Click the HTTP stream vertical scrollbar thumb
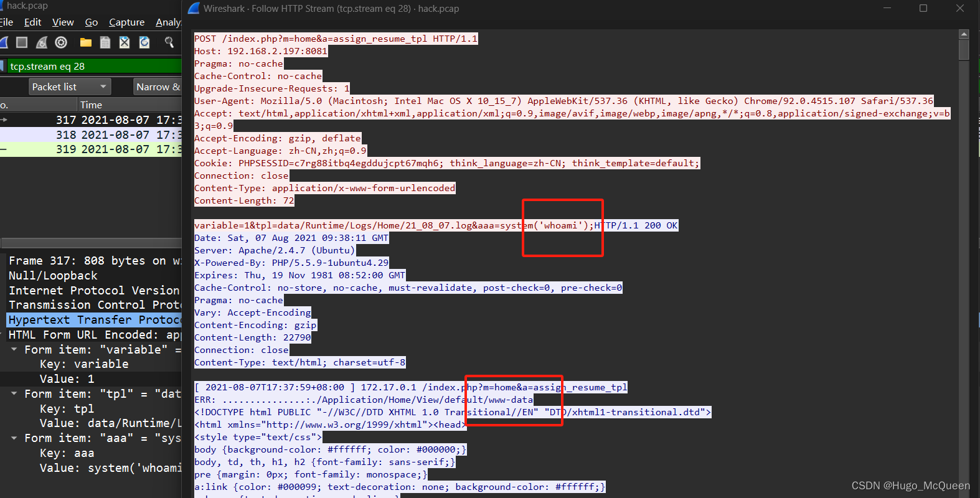The width and height of the screenshot is (980, 498). [x=964, y=50]
